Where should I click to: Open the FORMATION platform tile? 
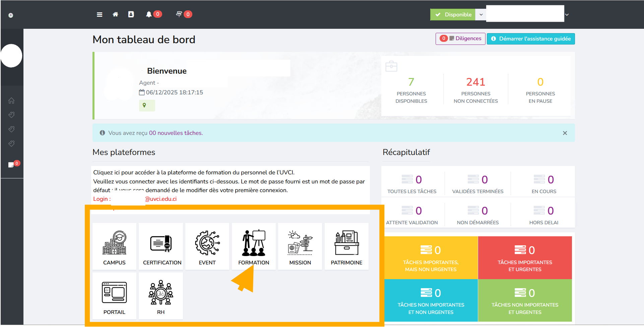254,247
